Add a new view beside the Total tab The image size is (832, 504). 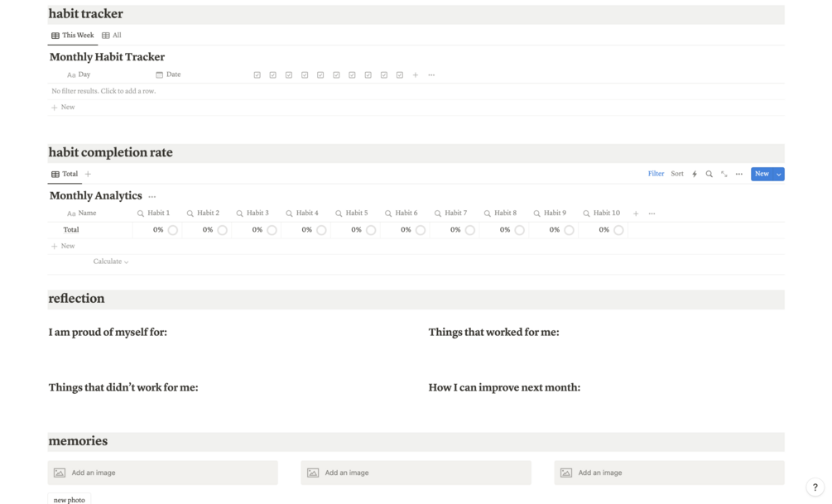click(88, 174)
